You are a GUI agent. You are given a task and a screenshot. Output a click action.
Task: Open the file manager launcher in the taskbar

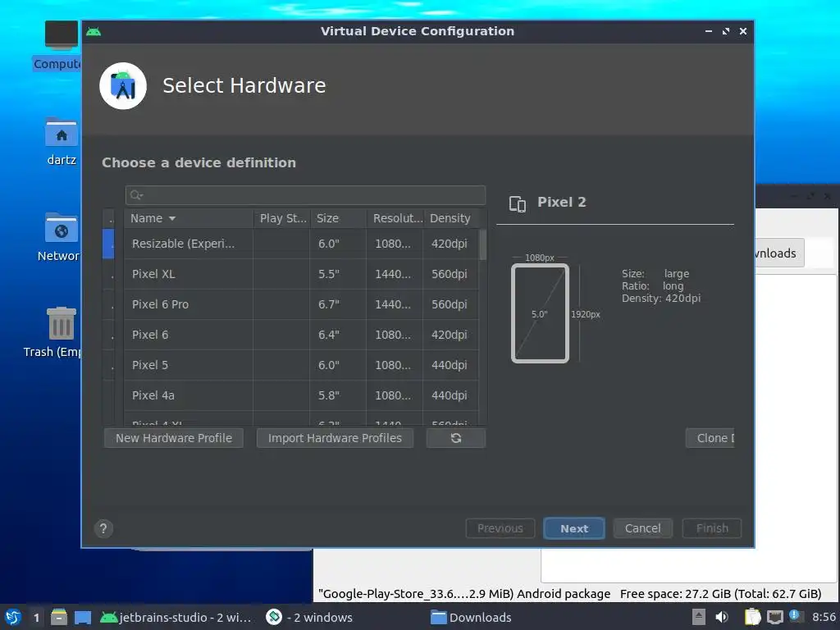(x=59, y=617)
